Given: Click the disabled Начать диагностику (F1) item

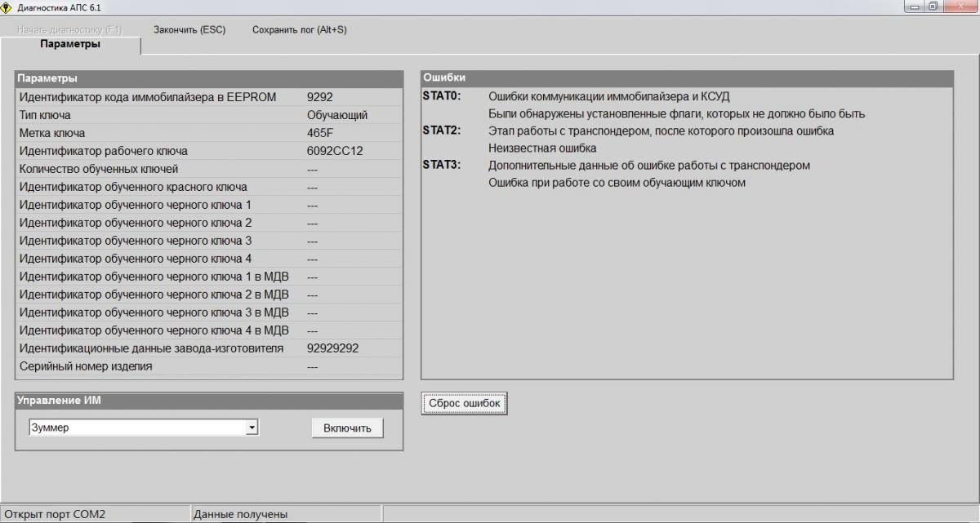Looking at the screenshot, I should click(69, 29).
